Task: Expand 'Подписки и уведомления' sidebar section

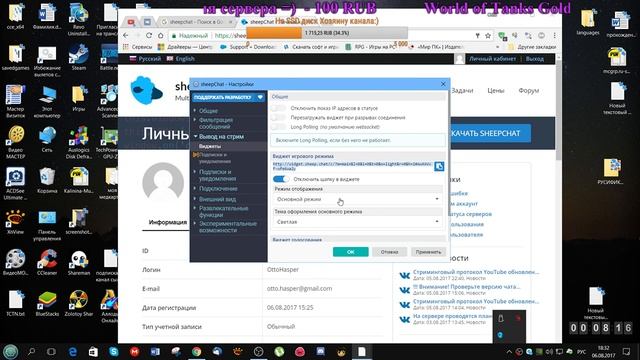Action: (x=217, y=175)
